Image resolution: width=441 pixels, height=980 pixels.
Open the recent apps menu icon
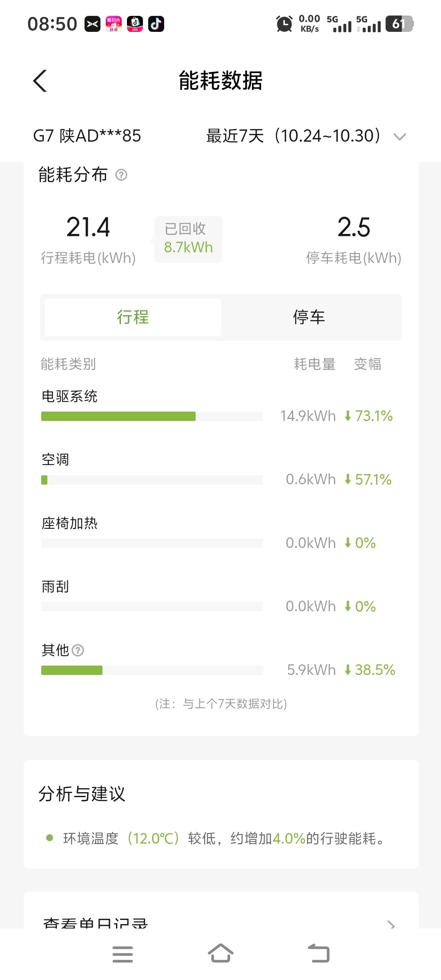122,954
